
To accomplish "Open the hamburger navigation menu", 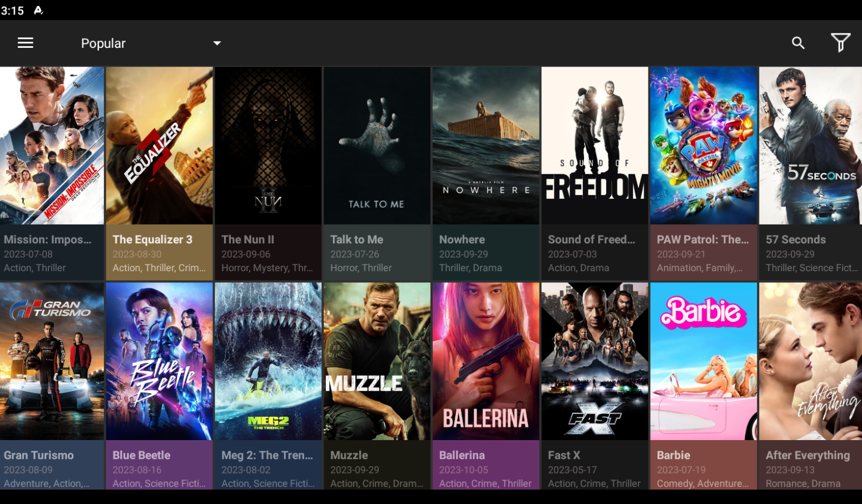I will 26,43.
